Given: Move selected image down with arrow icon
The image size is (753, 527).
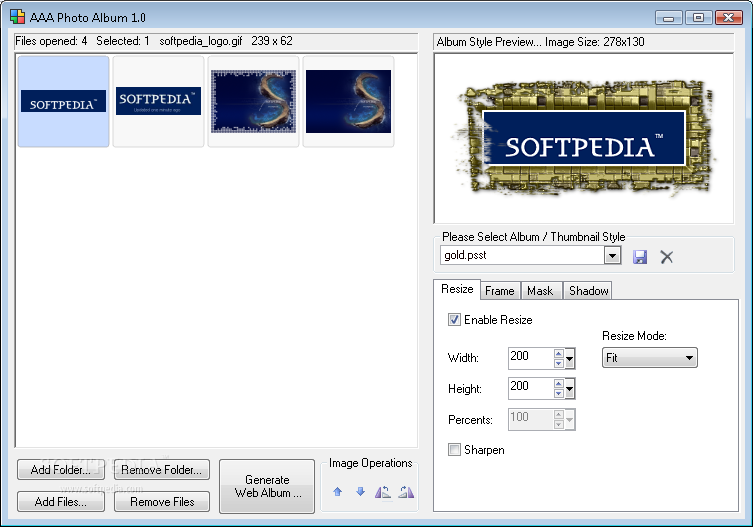Looking at the screenshot, I should click(361, 491).
